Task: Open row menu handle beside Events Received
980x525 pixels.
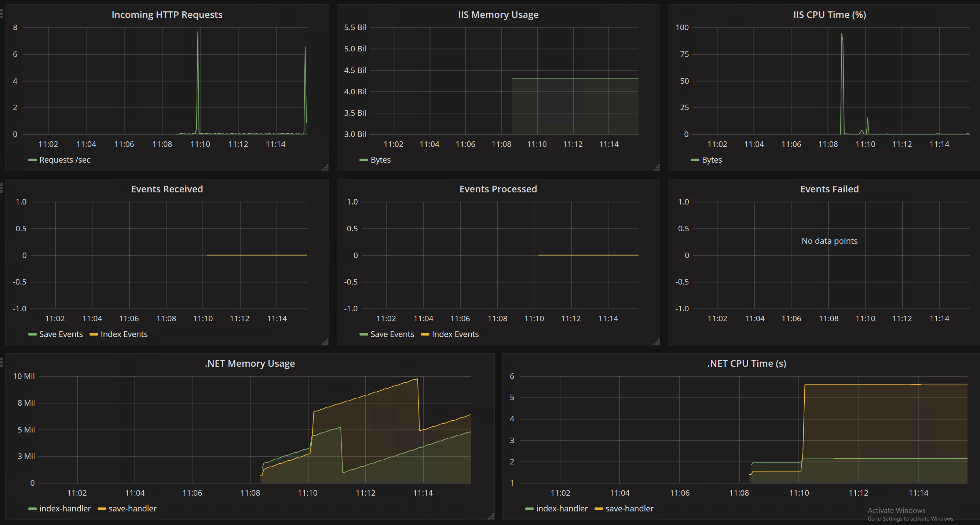Action: coord(1,188)
